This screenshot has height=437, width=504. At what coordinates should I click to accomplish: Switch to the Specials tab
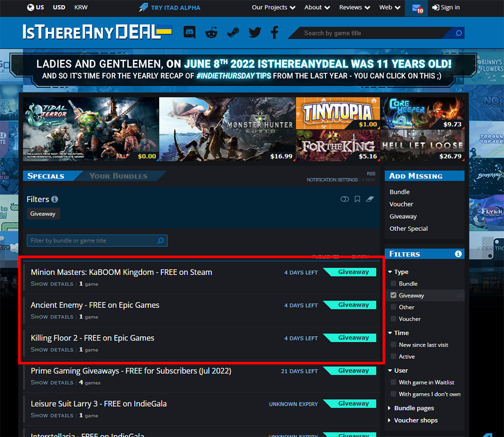point(46,176)
